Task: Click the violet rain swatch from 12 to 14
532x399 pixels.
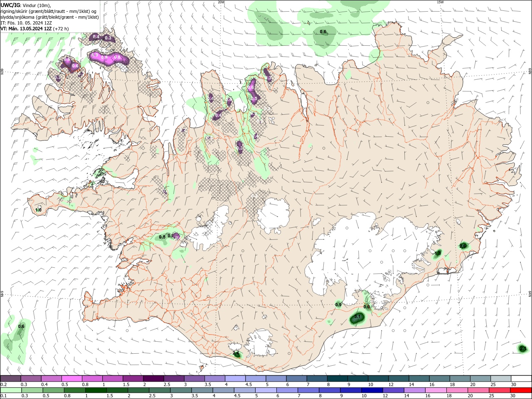Action: [x=393, y=390]
